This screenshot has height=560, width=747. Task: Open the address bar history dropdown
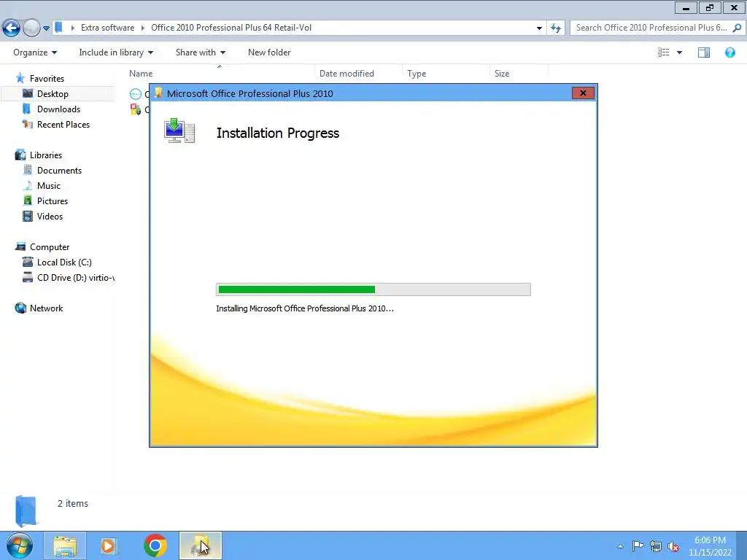pyautogui.click(x=539, y=28)
